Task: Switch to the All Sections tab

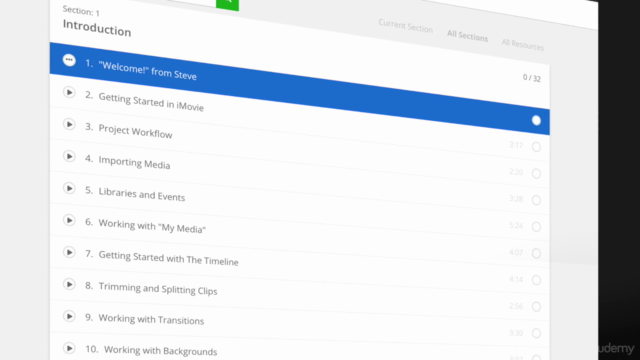Action: (x=467, y=36)
